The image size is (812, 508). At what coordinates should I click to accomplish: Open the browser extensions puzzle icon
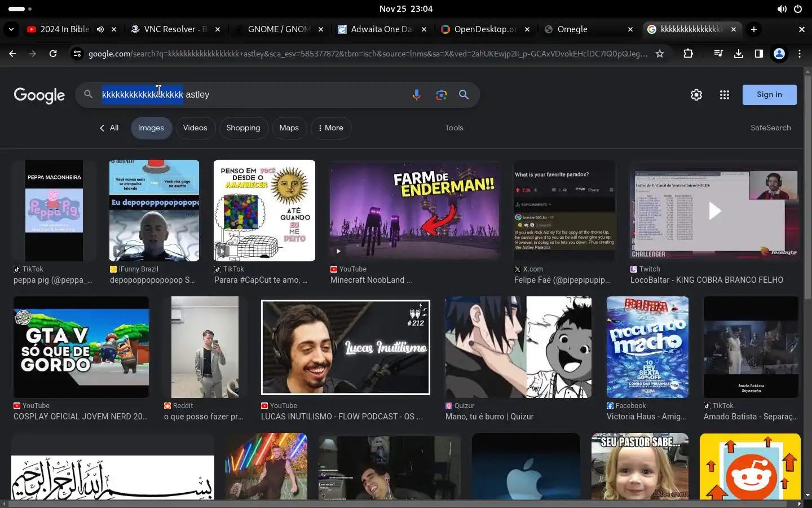pyautogui.click(x=688, y=54)
